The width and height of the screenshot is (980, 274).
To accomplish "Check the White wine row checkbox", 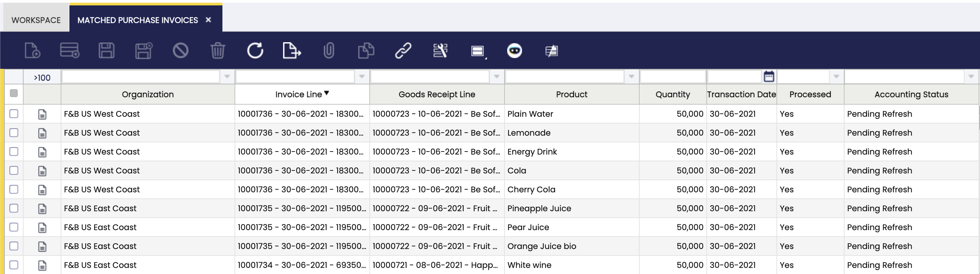I will click(14, 265).
